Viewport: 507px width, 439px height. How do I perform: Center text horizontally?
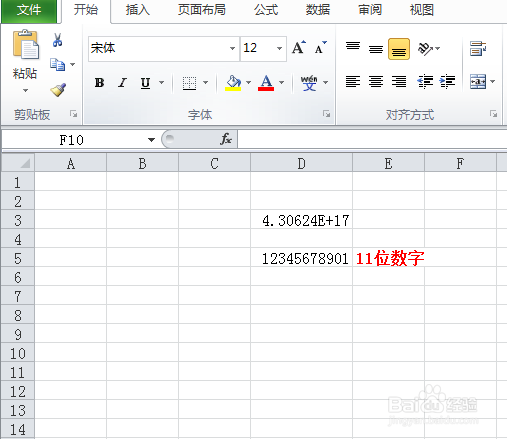pyautogui.click(x=376, y=81)
